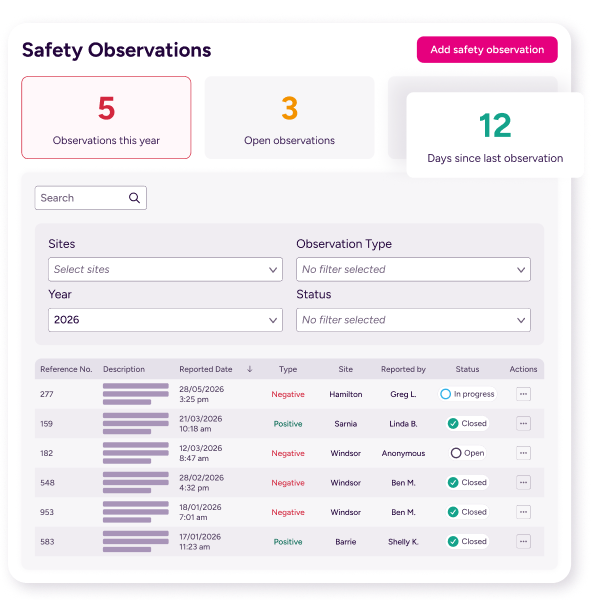This screenshot has height=600, width=592.
Task: Click reference number 277
Action: tap(47, 394)
